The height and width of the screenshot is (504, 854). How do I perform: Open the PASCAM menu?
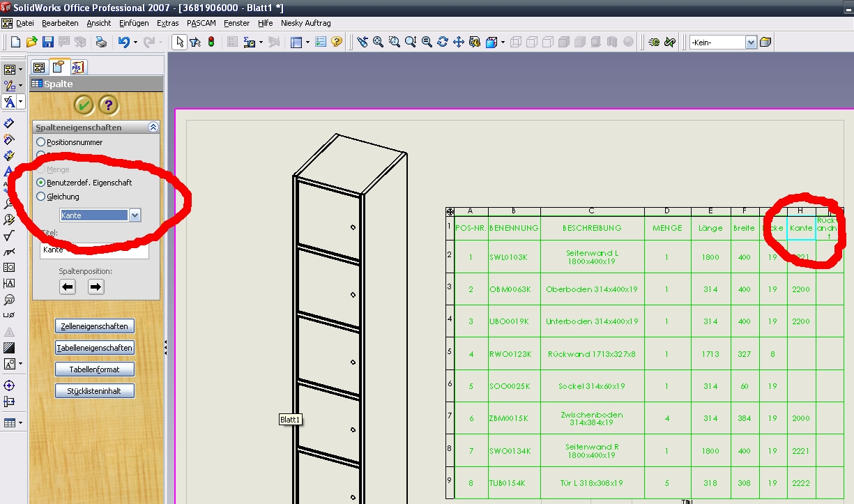pos(201,23)
